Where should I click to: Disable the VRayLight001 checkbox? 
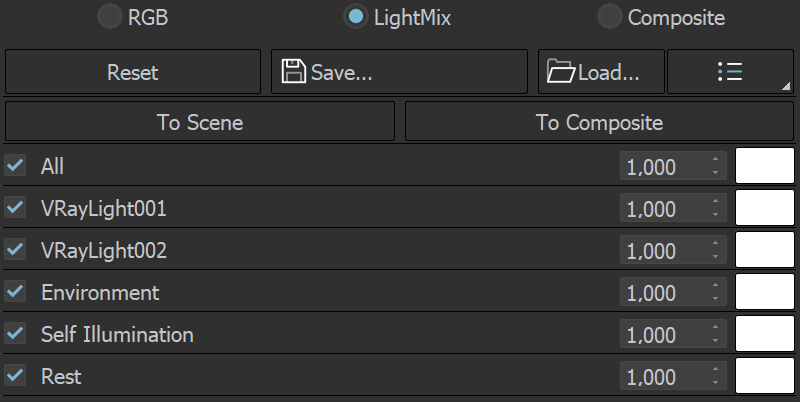[x=16, y=208]
